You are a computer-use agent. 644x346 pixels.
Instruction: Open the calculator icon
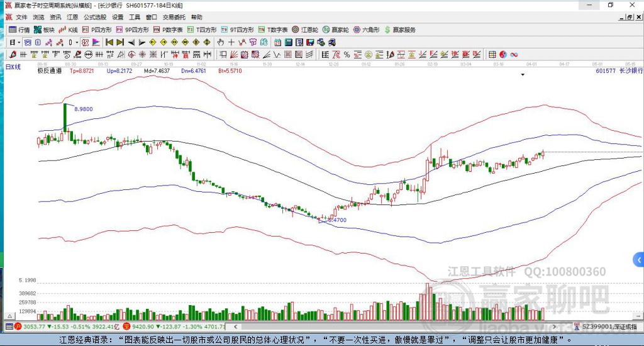(x=288, y=42)
